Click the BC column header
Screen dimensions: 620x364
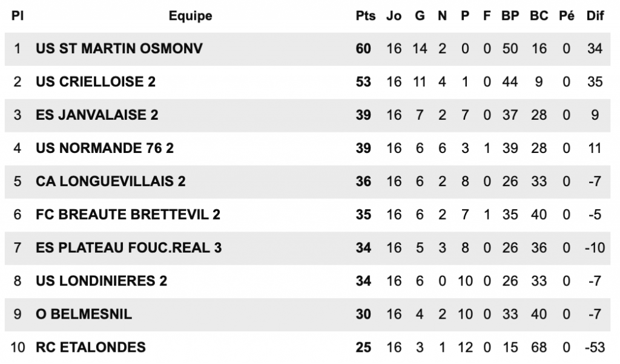coord(539,16)
